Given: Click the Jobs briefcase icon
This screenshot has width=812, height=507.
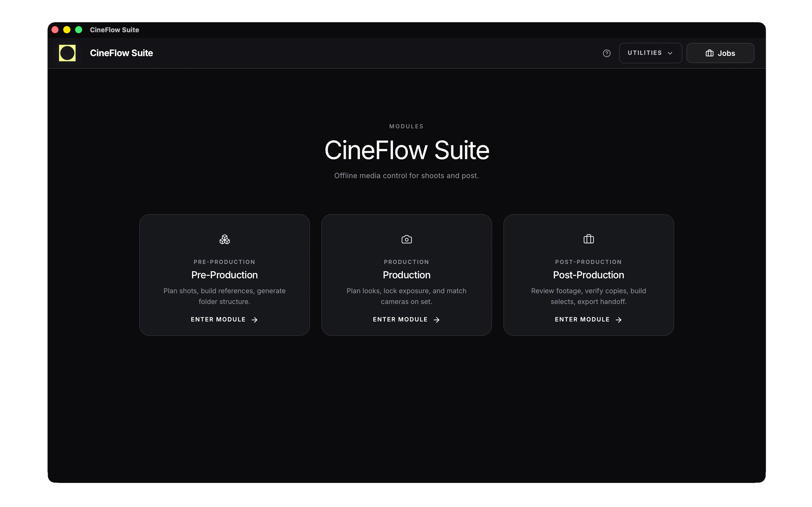Looking at the screenshot, I should click(709, 53).
